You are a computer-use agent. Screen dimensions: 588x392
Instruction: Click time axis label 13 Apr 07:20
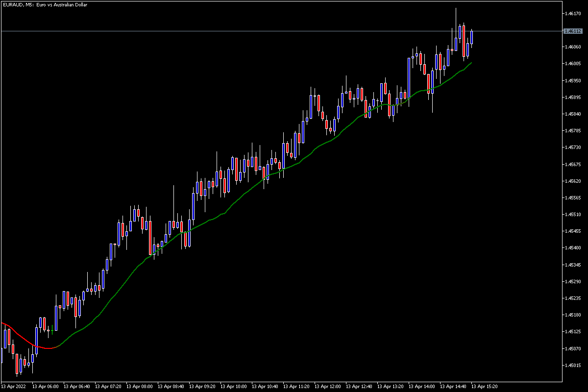(x=108, y=387)
